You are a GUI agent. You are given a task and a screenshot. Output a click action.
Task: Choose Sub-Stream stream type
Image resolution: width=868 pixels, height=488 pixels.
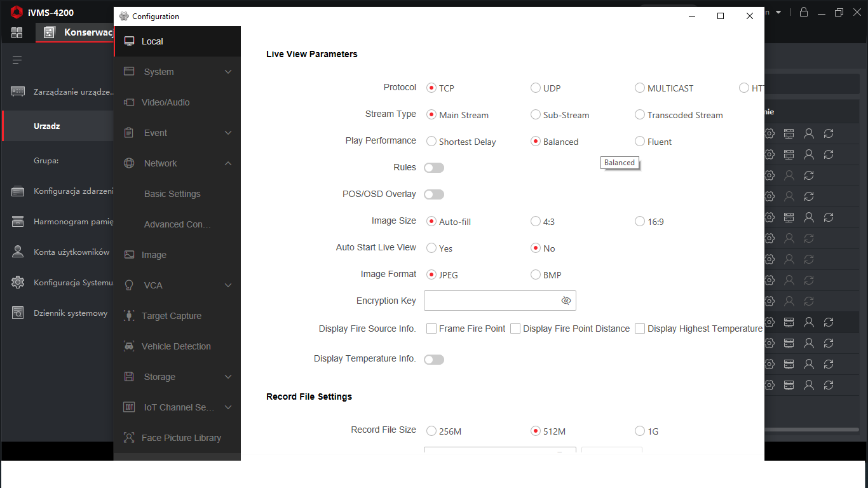pos(536,115)
